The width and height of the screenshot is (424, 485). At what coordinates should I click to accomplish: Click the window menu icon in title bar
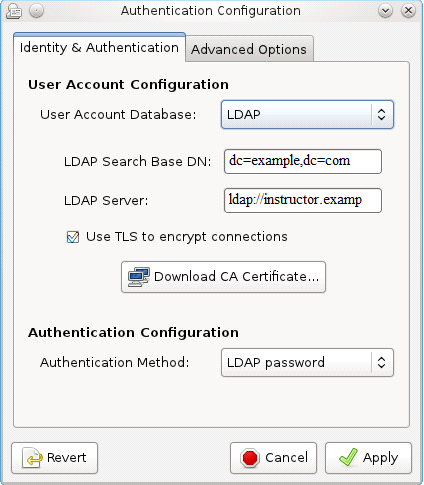point(14,11)
